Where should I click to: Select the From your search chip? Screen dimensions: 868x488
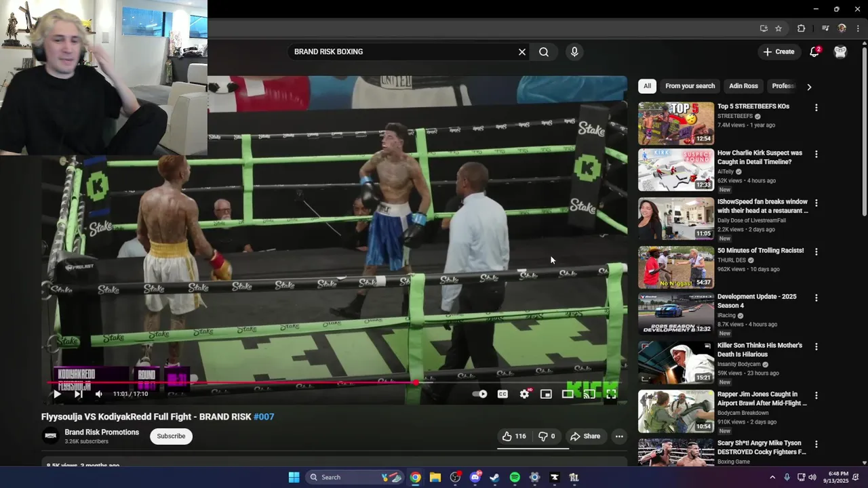point(690,86)
